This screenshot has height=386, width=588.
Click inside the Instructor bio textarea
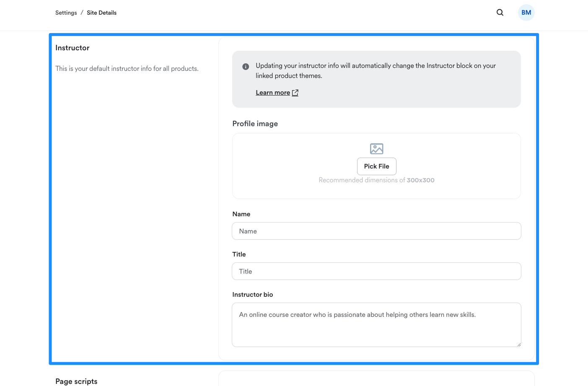tap(376, 325)
